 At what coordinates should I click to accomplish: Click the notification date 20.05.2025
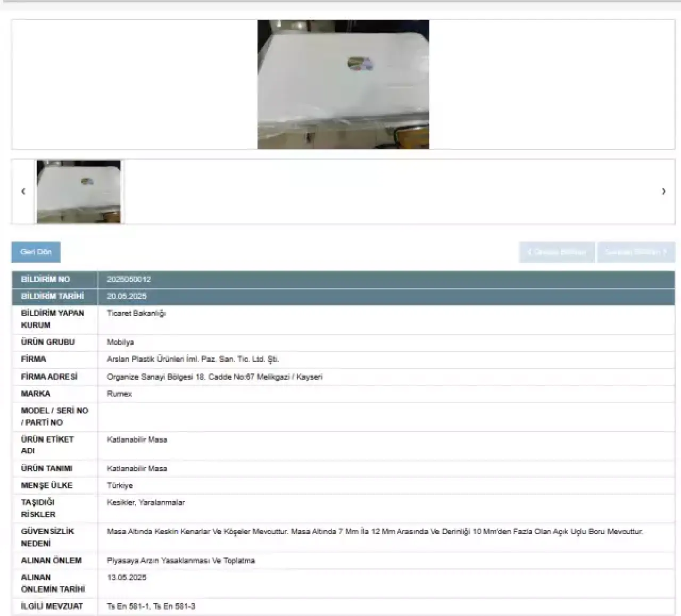(127, 296)
